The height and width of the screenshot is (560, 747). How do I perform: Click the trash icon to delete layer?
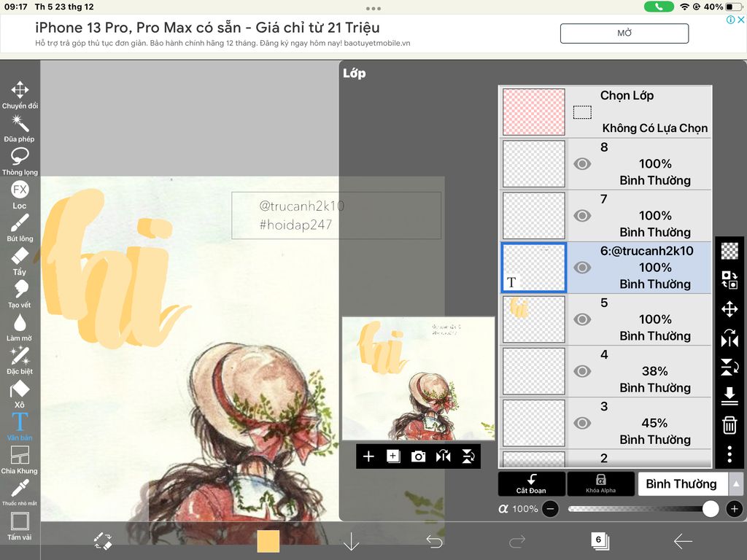(x=729, y=425)
